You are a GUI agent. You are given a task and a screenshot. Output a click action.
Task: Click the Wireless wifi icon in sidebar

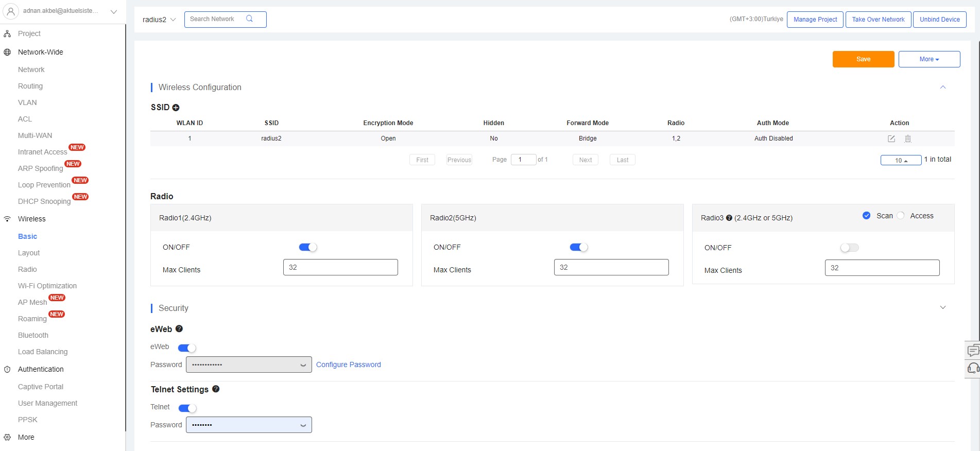point(7,219)
